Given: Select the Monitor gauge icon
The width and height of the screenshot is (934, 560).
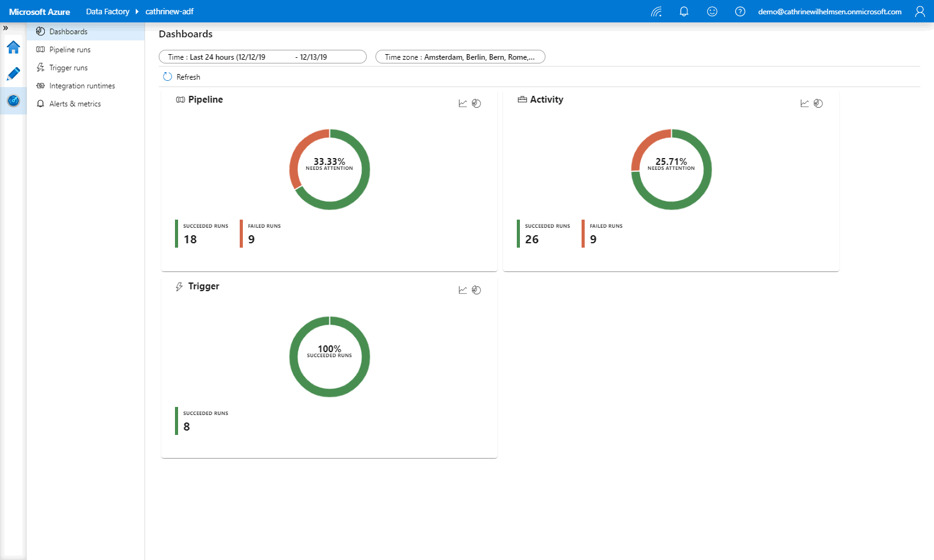Looking at the screenshot, I should click(x=13, y=101).
